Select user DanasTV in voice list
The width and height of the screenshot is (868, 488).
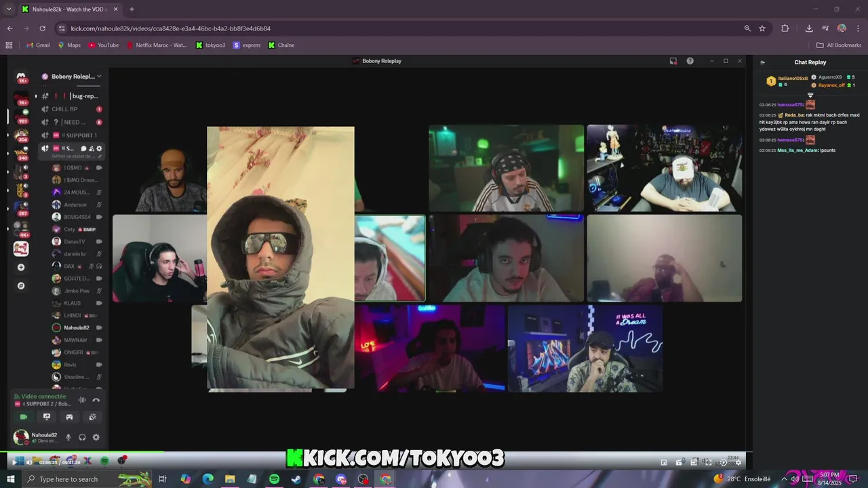[x=77, y=241]
